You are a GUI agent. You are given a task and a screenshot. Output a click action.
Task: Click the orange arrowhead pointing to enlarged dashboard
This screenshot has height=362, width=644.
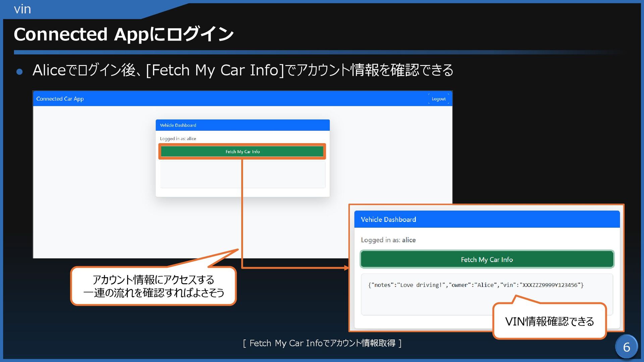(346, 268)
